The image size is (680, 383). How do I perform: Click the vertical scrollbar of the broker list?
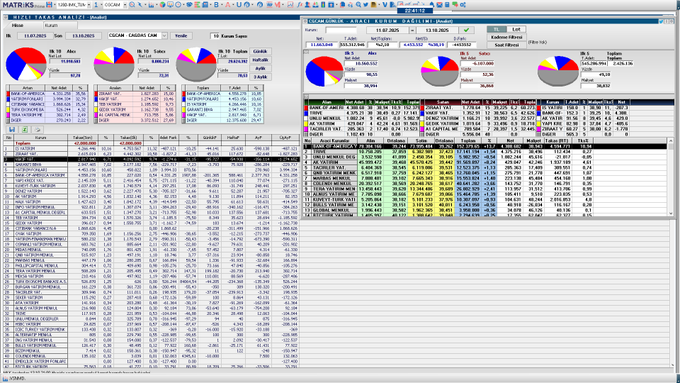(671, 178)
